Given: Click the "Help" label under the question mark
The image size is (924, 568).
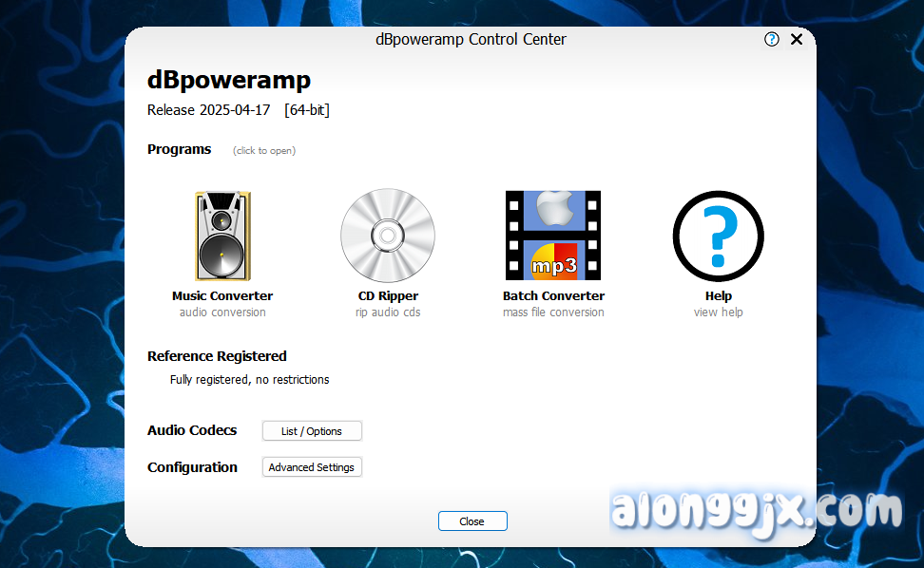Looking at the screenshot, I should tap(718, 295).
